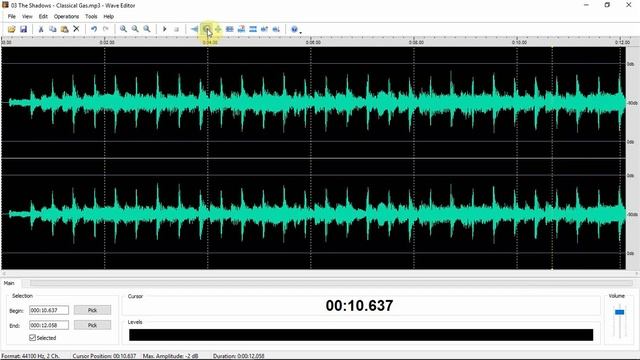Click the upper channel waveform
Viewport: 640px width, 360px height.
click(313, 102)
